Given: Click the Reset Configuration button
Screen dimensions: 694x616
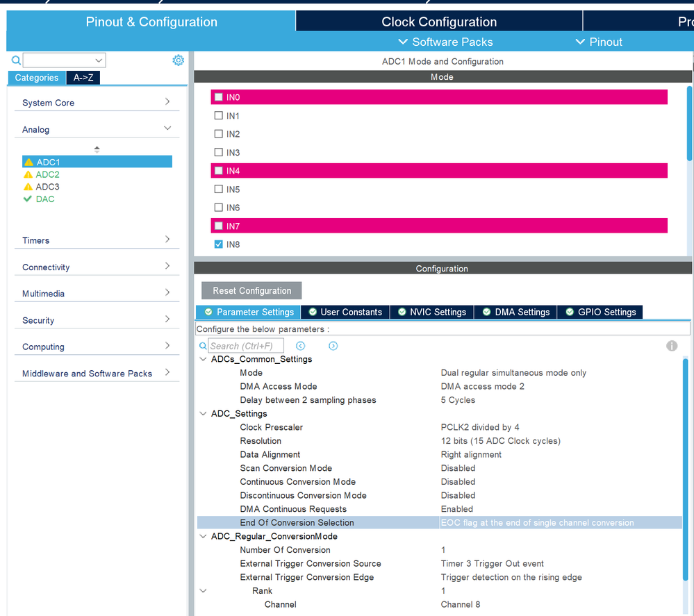Looking at the screenshot, I should pos(251,291).
